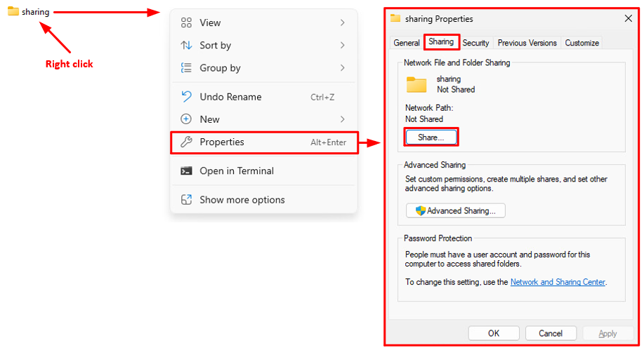Expand the Sort by submenu arrow
This screenshot has height=350, width=644.
(343, 45)
